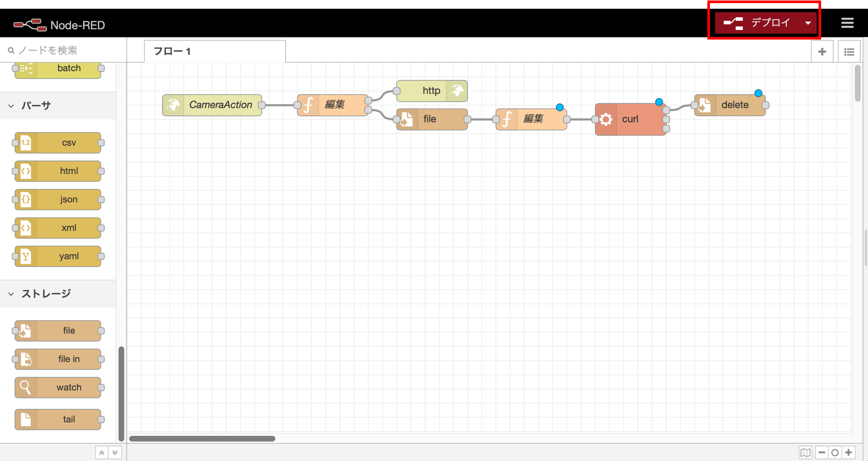Expand all palette categories
The image size is (868, 461).
coord(115,453)
